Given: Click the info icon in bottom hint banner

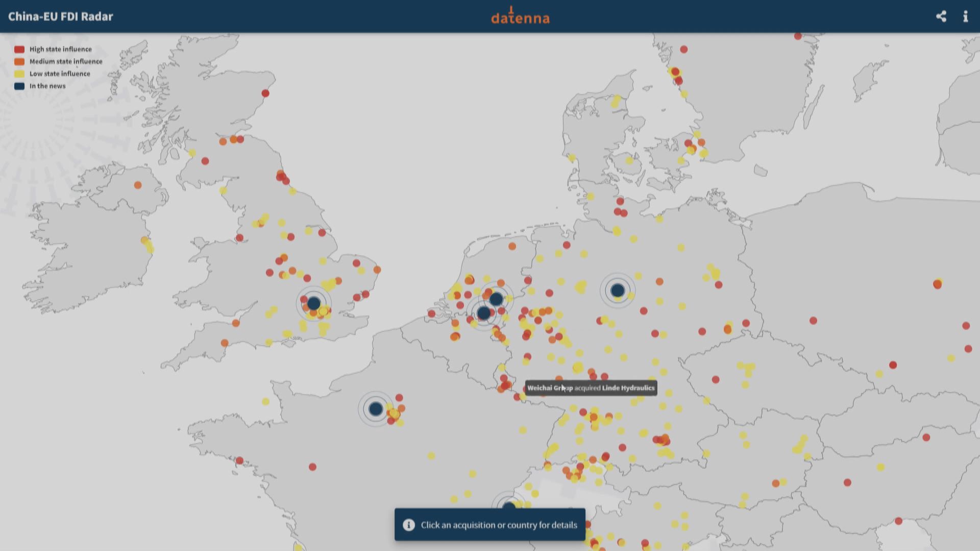Looking at the screenshot, I should click(x=408, y=525).
